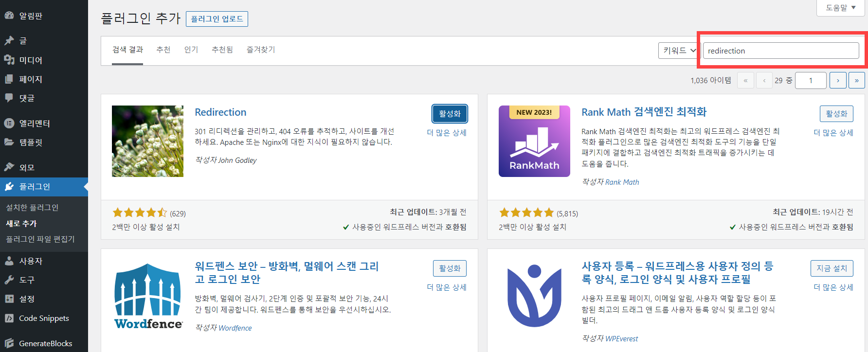This screenshot has height=352, width=868.
Task: Open author WPEverest link
Action: coord(622,339)
